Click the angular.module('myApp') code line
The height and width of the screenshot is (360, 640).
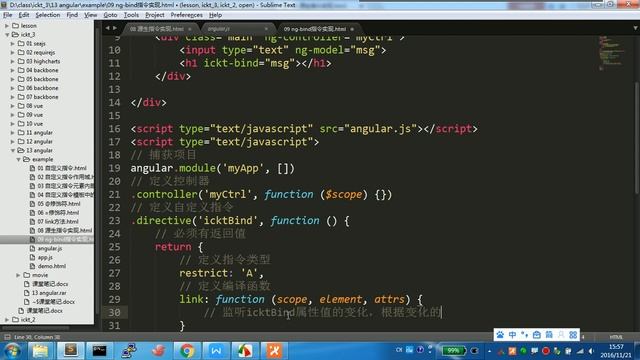click(x=212, y=168)
